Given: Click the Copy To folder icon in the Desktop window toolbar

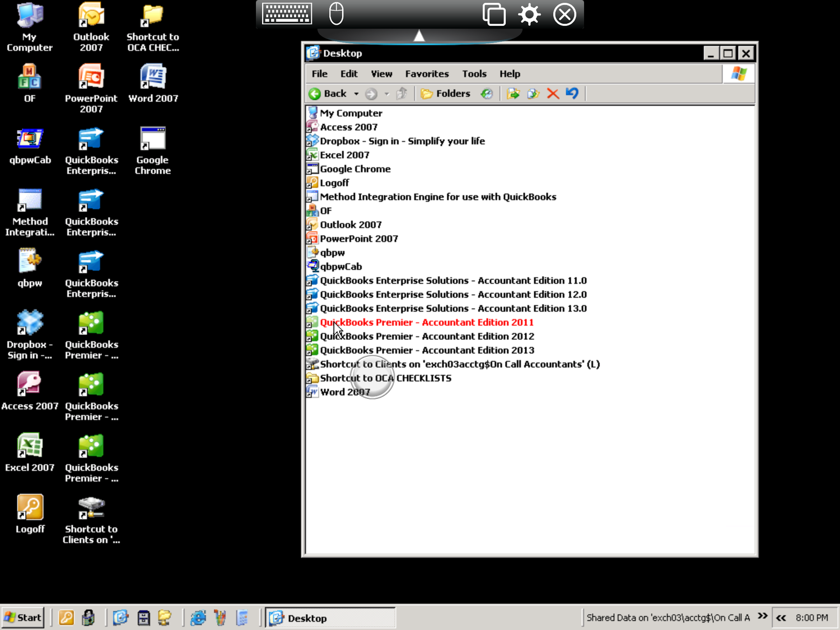Looking at the screenshot, I should point(533,94).
